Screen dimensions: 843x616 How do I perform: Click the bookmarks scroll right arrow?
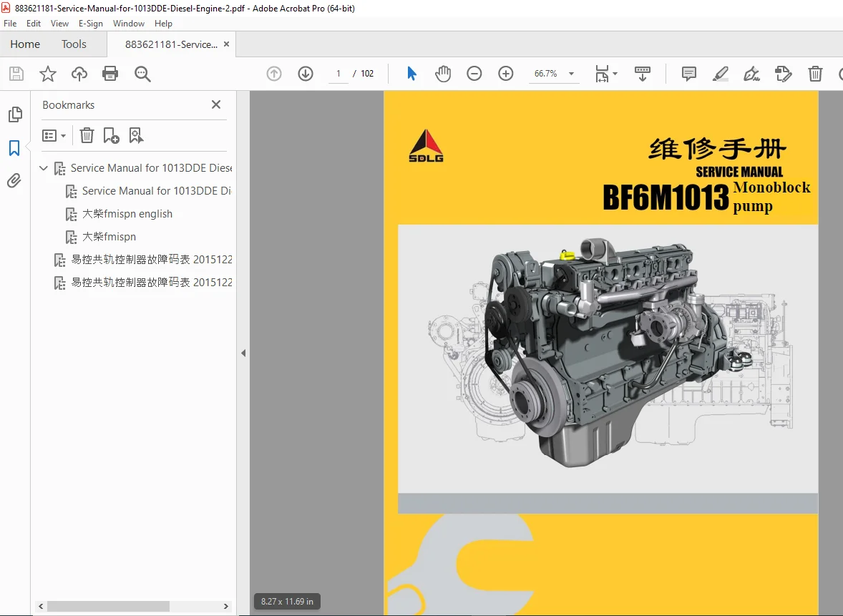click(x=226, y=606)
